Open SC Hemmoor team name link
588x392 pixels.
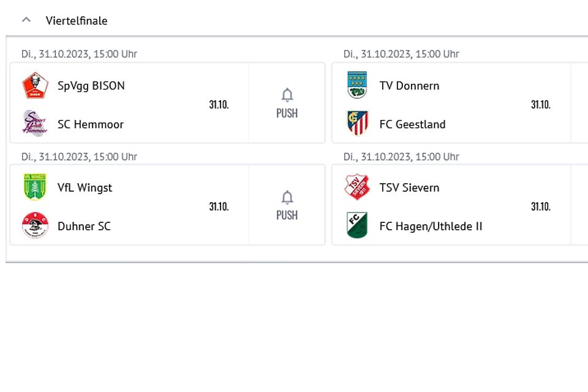click(x=91, y=124)
